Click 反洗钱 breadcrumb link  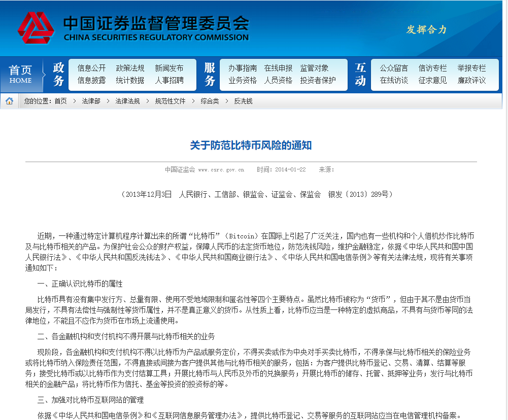tap(243, 101)
